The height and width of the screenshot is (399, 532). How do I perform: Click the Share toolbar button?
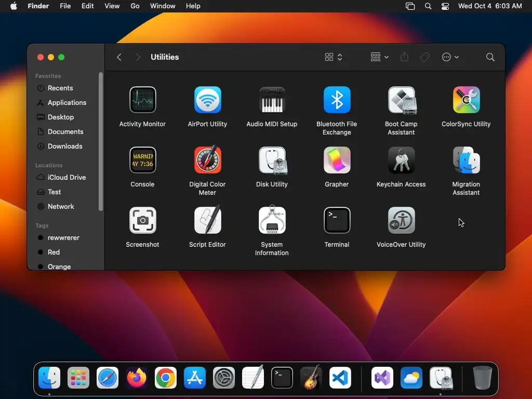pos(404,57)
